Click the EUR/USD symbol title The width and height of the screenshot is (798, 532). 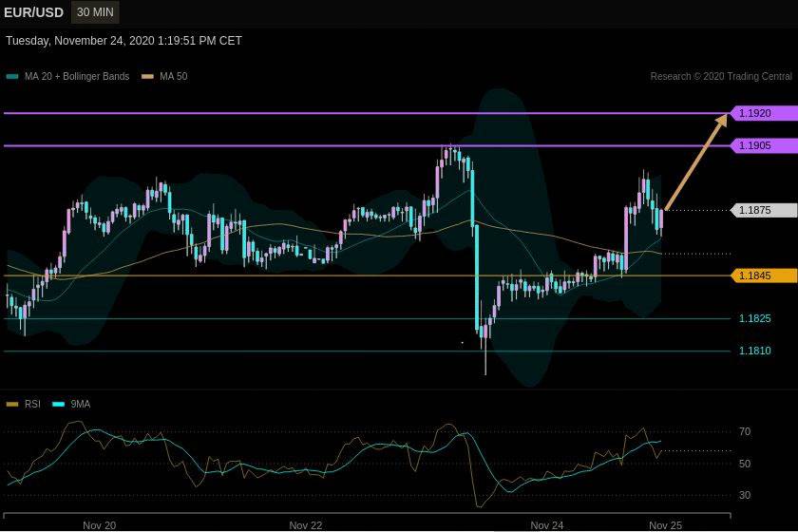point(33,12)
